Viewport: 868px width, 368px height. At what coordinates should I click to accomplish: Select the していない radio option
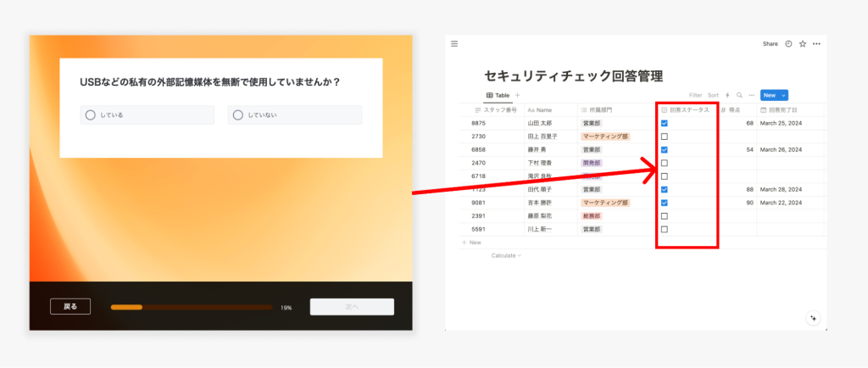click(238, 115)
